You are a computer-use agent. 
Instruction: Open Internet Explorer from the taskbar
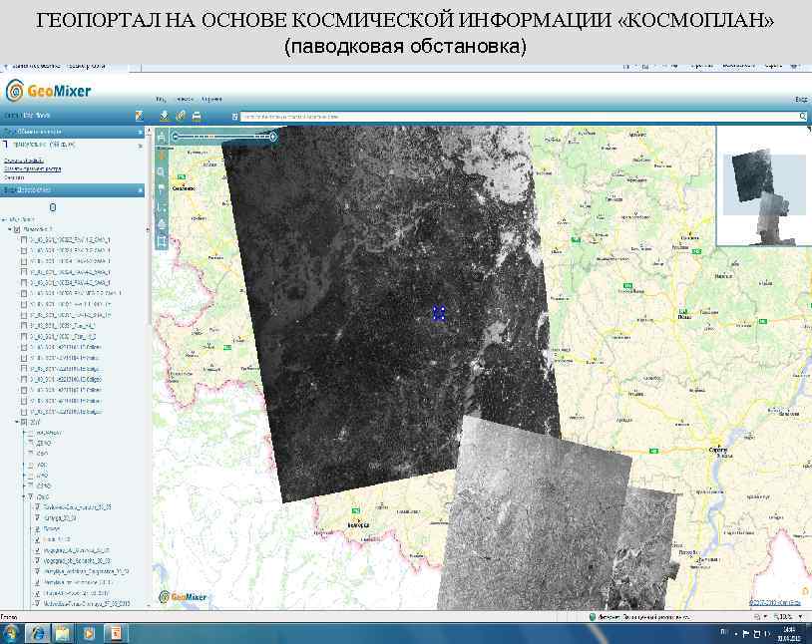(38, 634)
